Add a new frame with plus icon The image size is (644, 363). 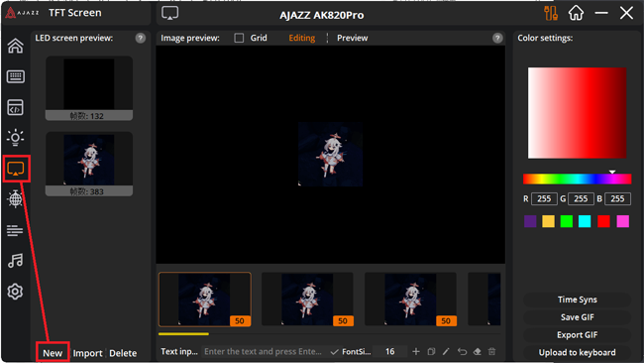416,351
